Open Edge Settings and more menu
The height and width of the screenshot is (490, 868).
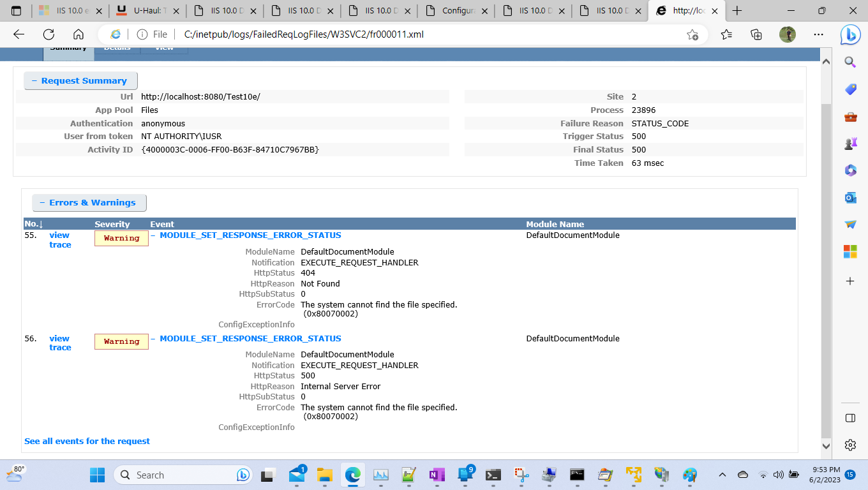tap(818, 34)
